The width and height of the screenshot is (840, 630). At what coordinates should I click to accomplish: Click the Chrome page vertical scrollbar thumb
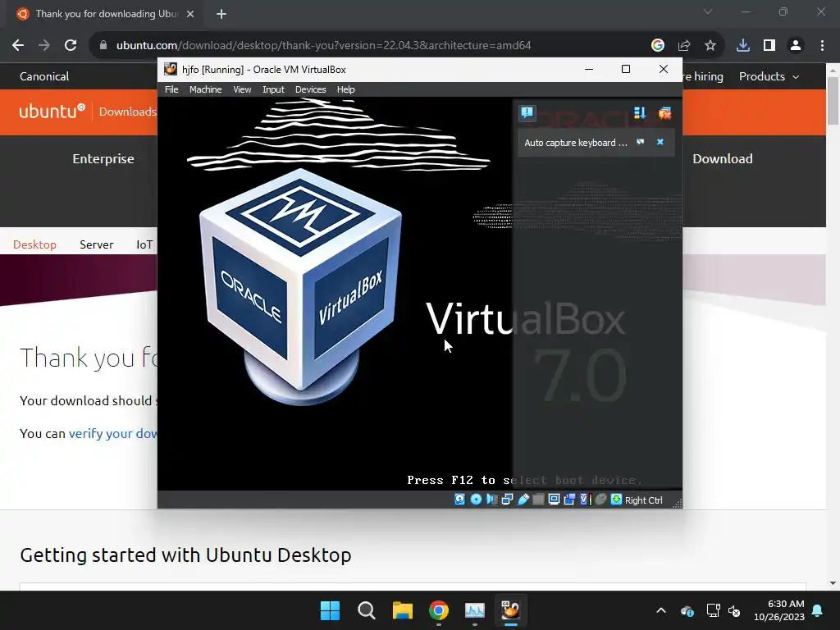coord(833,101)
